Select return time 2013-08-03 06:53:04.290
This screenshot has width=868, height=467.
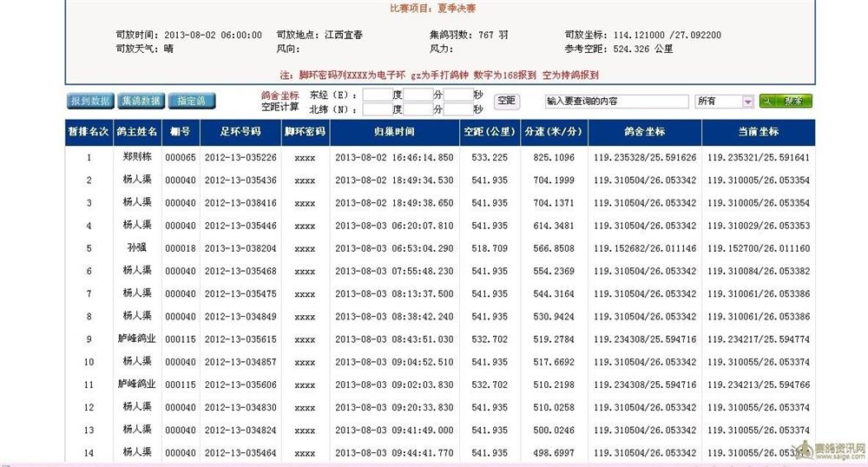tap(394, 248)
